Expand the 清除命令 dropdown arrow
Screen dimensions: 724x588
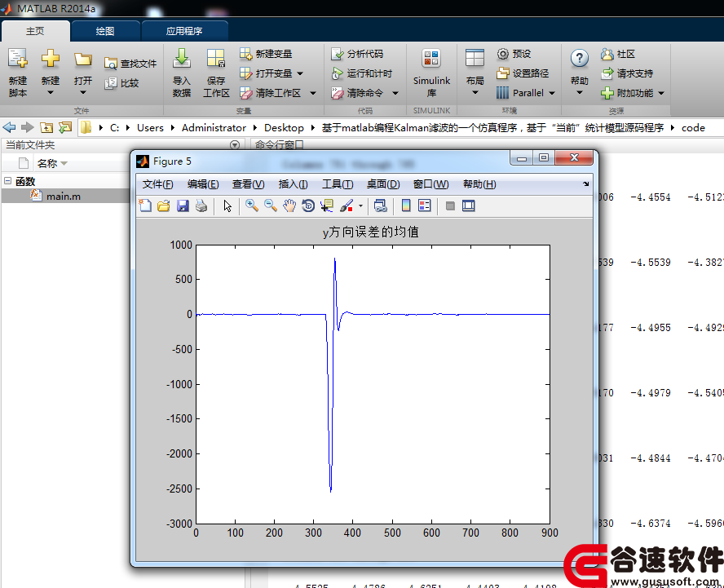[x=395, y=93]
